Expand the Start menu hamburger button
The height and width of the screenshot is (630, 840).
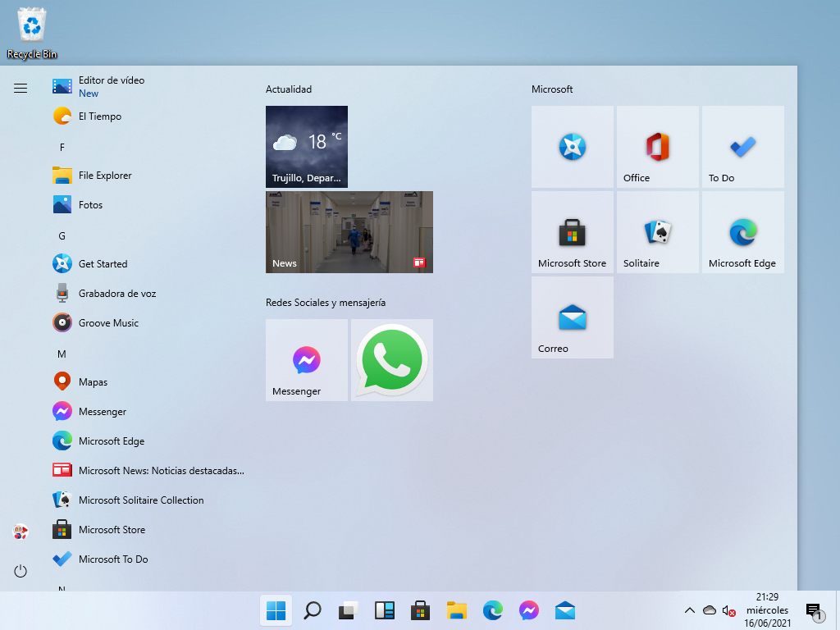pos(21,88)
